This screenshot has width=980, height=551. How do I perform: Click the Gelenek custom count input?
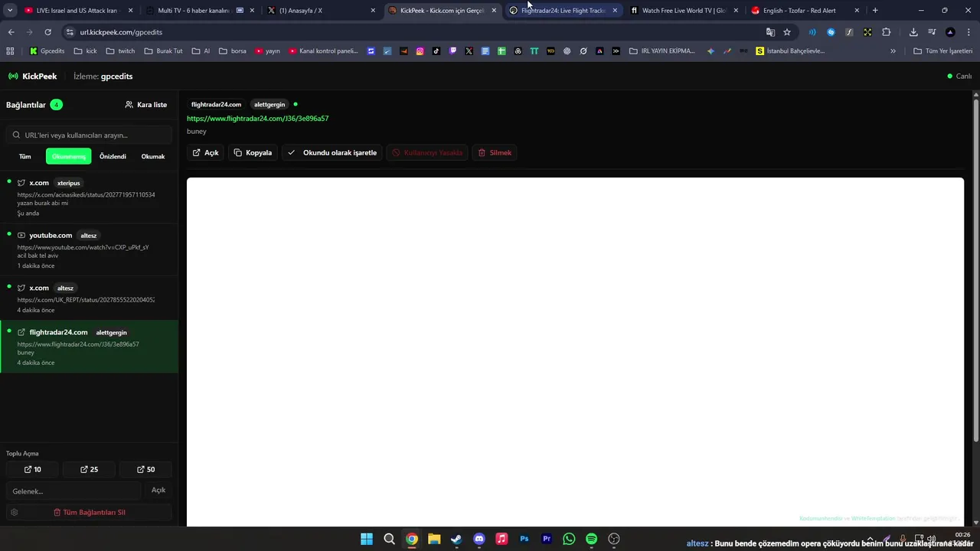coord(73,491)
